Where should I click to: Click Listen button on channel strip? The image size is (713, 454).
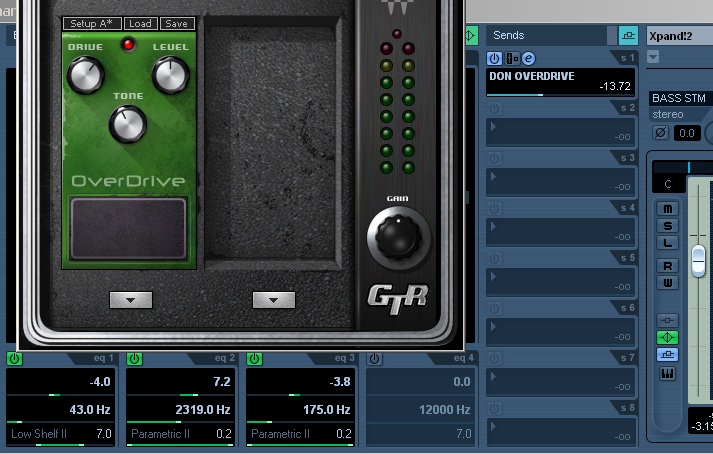668,243
